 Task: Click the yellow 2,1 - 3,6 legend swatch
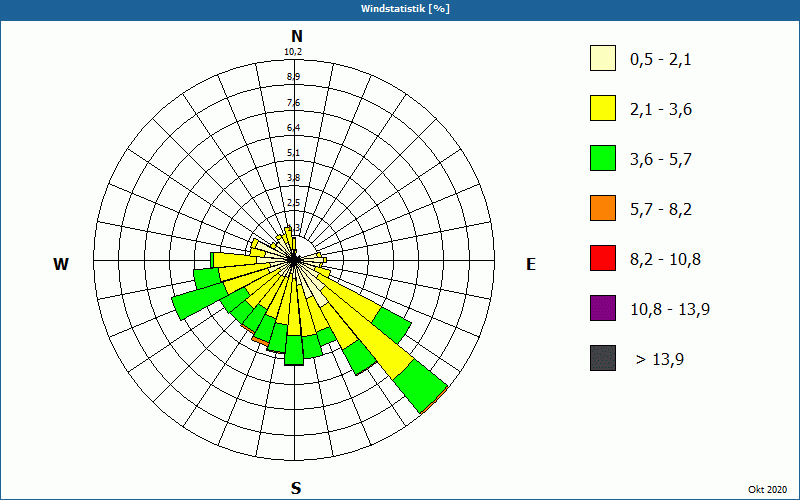click(603, 108)
